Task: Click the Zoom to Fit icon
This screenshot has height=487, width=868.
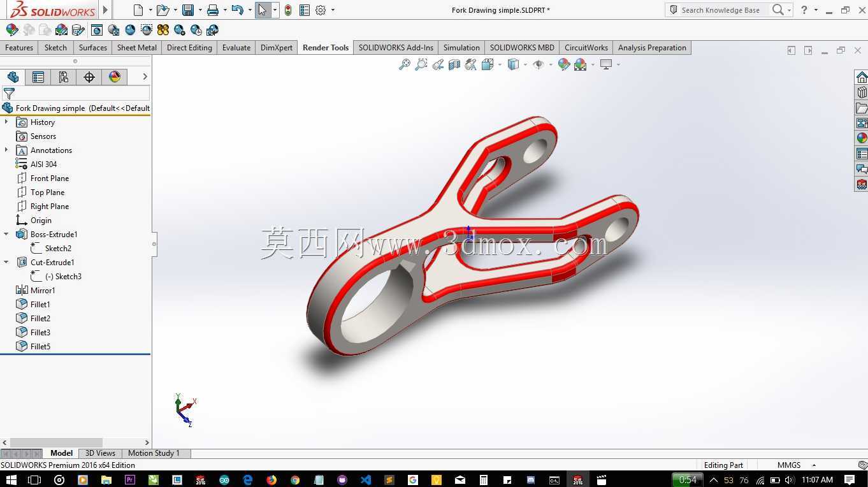Action: pyautogui.click(x=405, y=64)
